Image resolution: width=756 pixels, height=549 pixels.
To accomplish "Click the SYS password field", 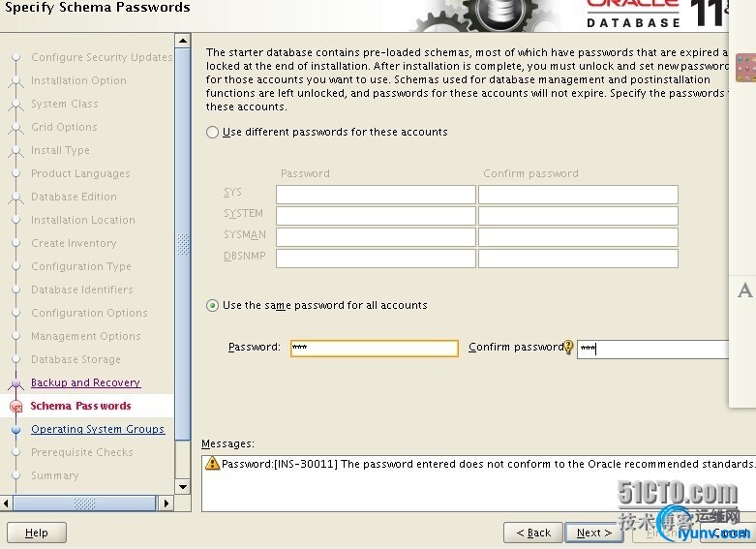I will pos(376,195).
